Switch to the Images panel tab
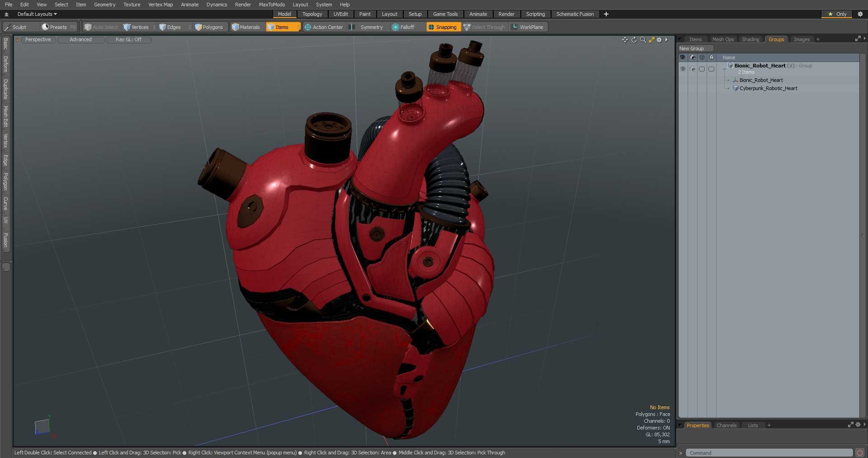Screen dimensions: 868x458 click(x=802, y=39)
